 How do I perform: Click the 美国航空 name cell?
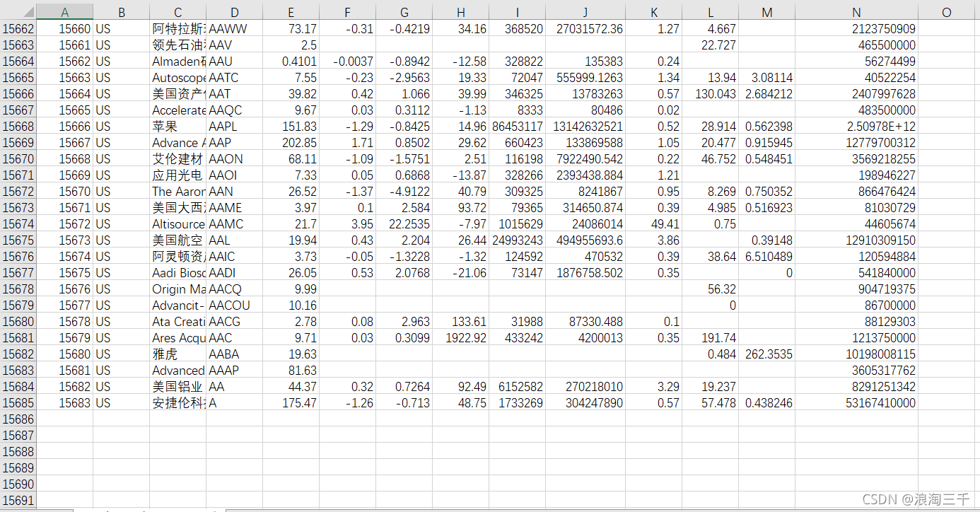[x=178, y=240]
